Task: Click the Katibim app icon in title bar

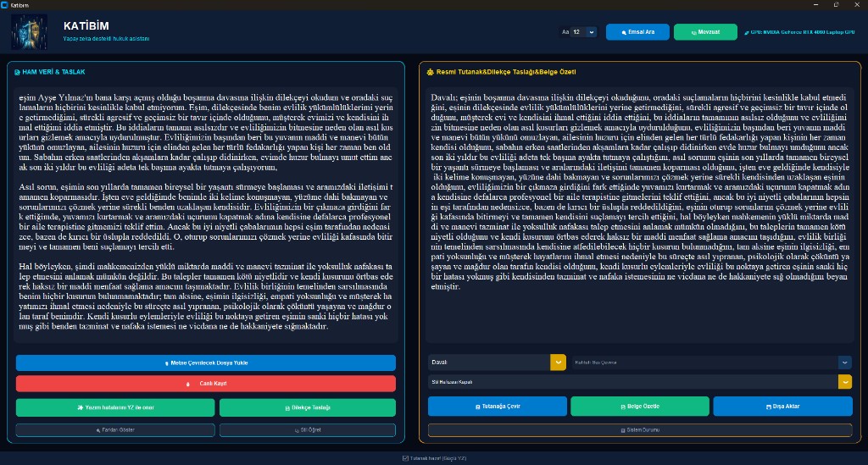Action: (x=4, y=4)
